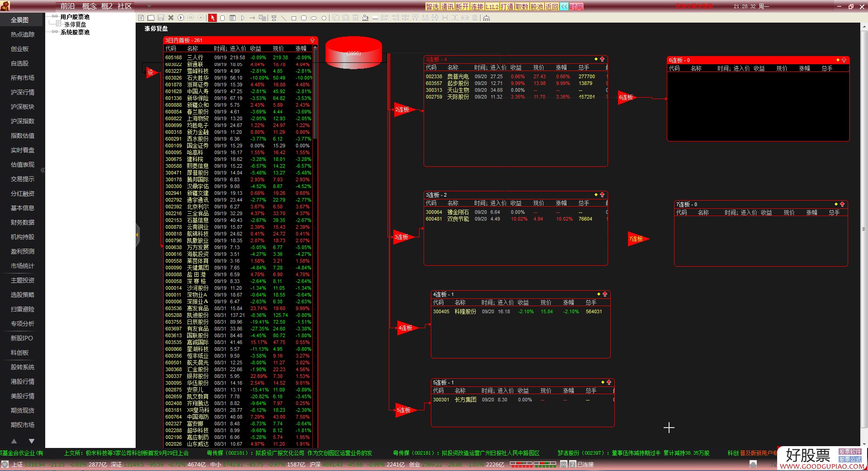Select the circle shape tool

coord(324,18)
